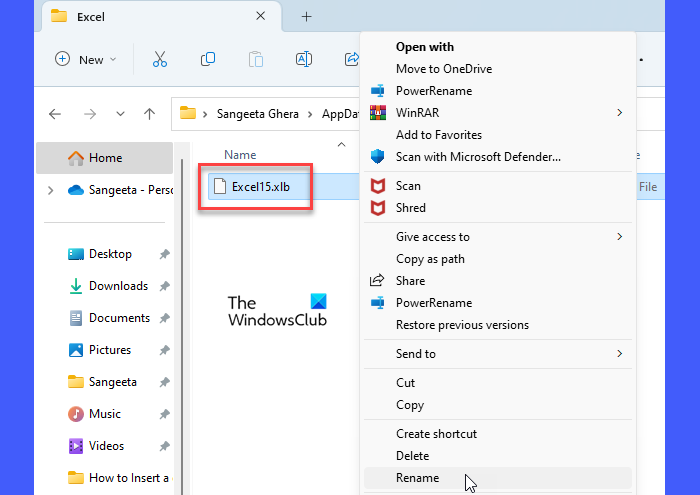This screenshot has height=495, width=700.
Task: Choose Share in the context menu
Action: click(x=498, y=281)
